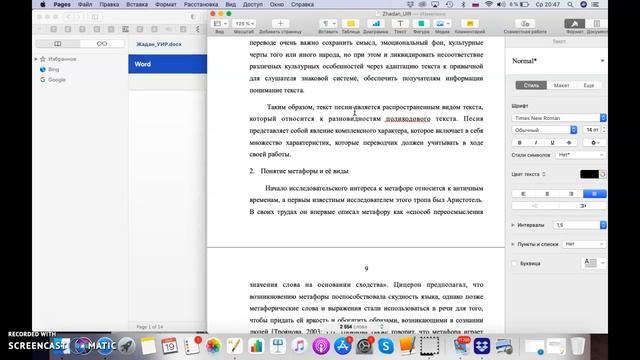Enable the Буквица drop cap checkbox
The width and height of the screenshot is (640, 360).
tap(514, 264)
